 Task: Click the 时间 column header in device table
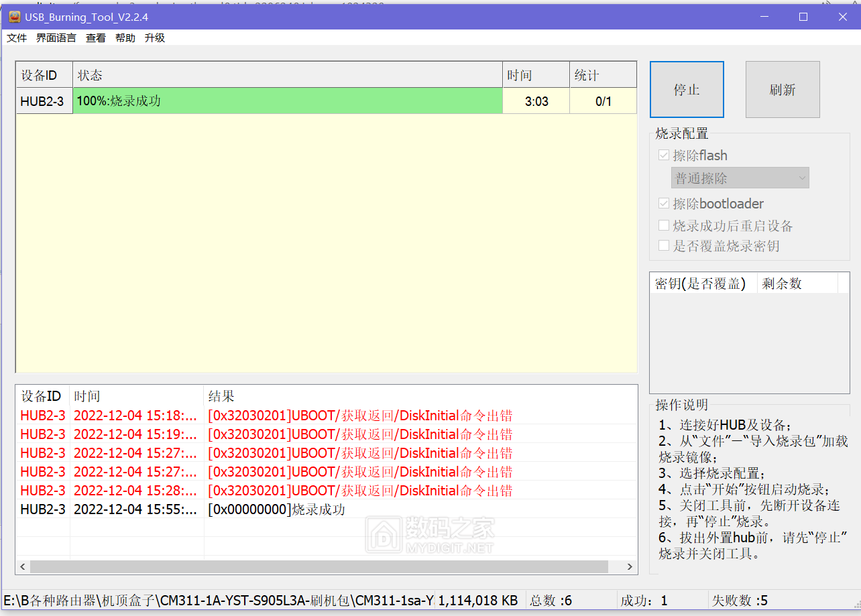(536, 75)
